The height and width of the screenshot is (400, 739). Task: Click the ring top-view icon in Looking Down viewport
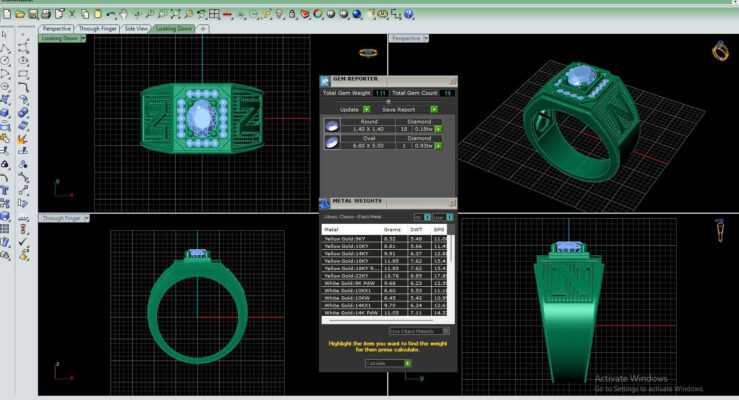tap(368, 53)
